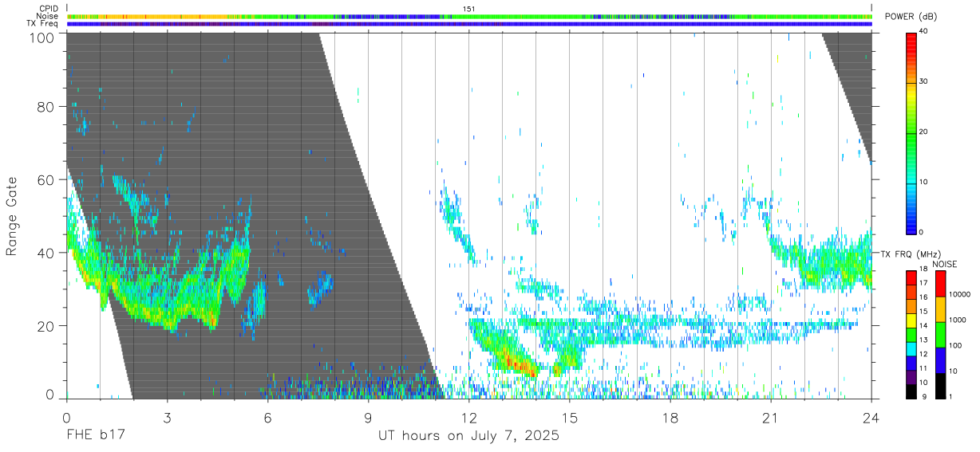Viewport: 980px width, 452px height.
Task: Select the TX frequency color strip
Action: (x=469, y=24)
